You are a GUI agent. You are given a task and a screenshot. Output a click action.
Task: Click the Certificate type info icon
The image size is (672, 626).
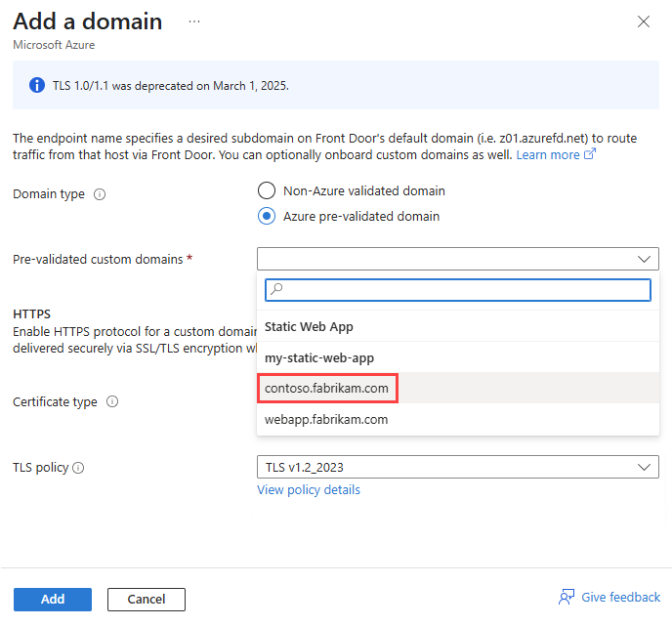tap(112, 401)
